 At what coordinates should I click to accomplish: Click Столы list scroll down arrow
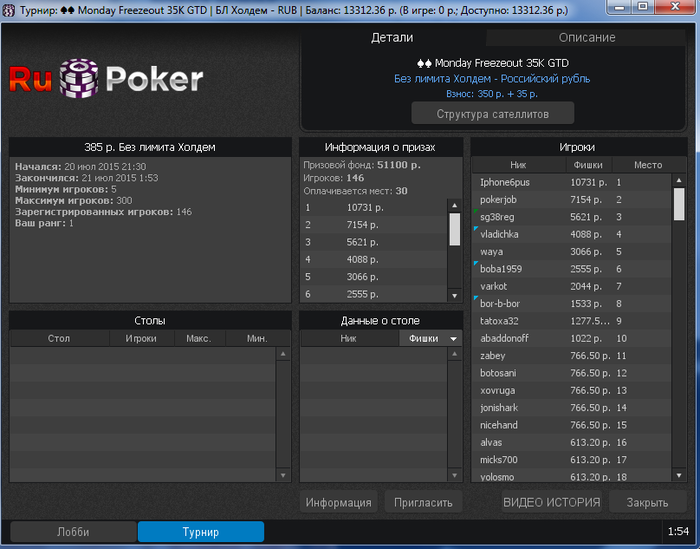(283, 475)
